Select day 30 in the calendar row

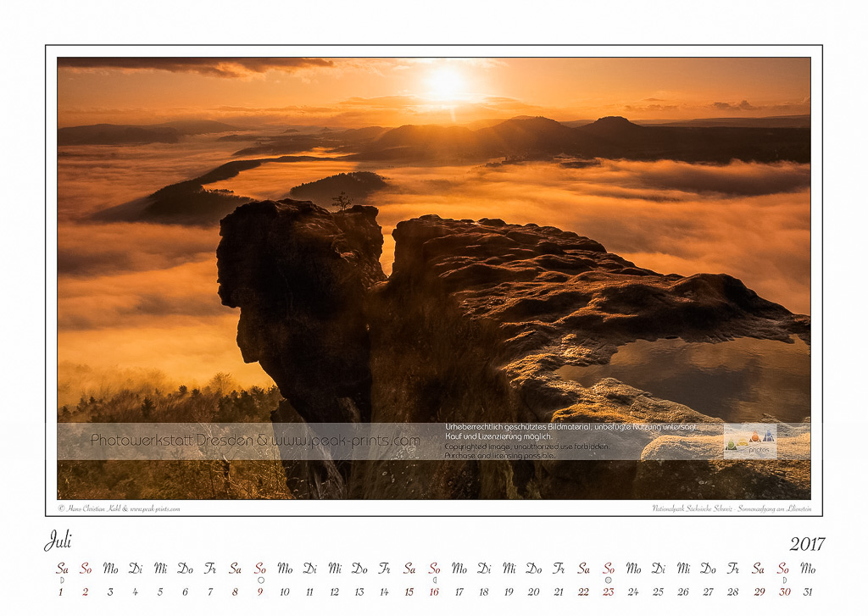[784, 591]
